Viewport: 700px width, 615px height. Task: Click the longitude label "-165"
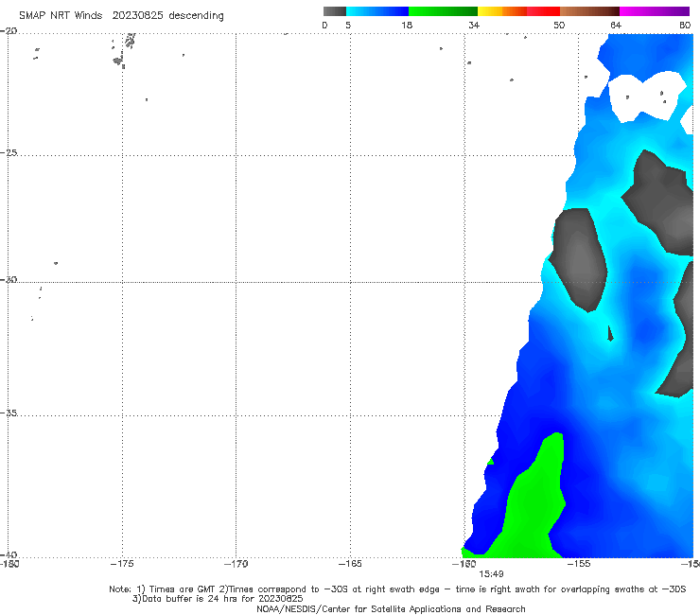pos(350,564)
